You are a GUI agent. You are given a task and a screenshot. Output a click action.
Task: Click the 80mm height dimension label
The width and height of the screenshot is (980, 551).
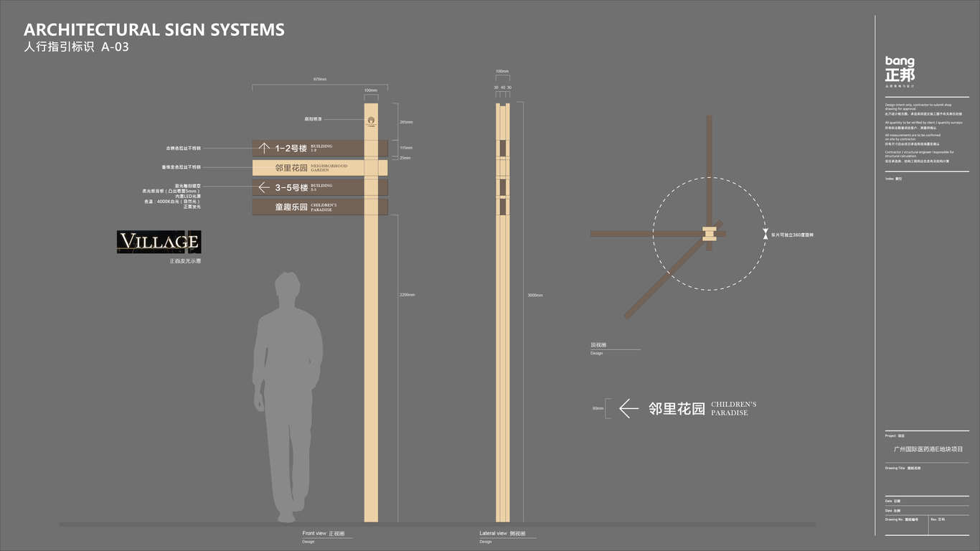tap(598, 408)
